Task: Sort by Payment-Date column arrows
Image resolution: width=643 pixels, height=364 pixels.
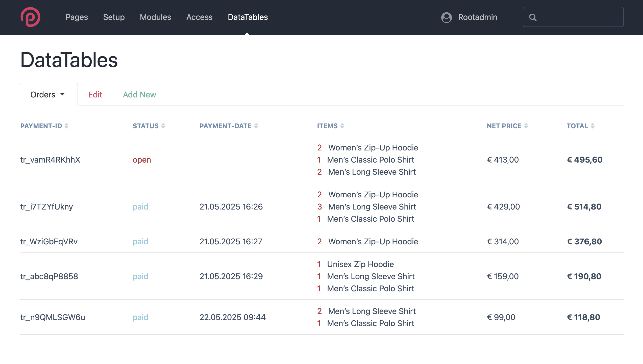Action: pos(256,126)
